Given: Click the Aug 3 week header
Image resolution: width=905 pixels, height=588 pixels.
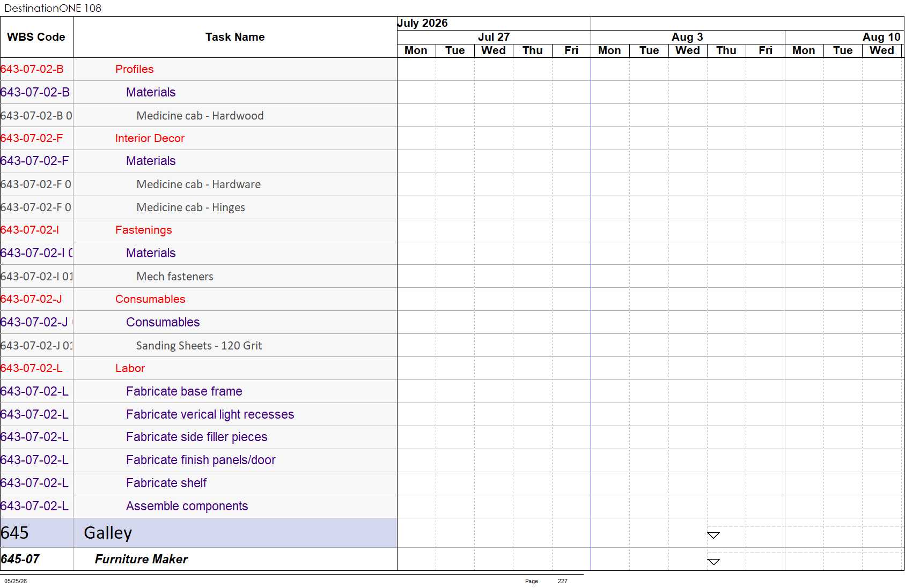Looking at the screenshot, I should (x=687, y=37).
